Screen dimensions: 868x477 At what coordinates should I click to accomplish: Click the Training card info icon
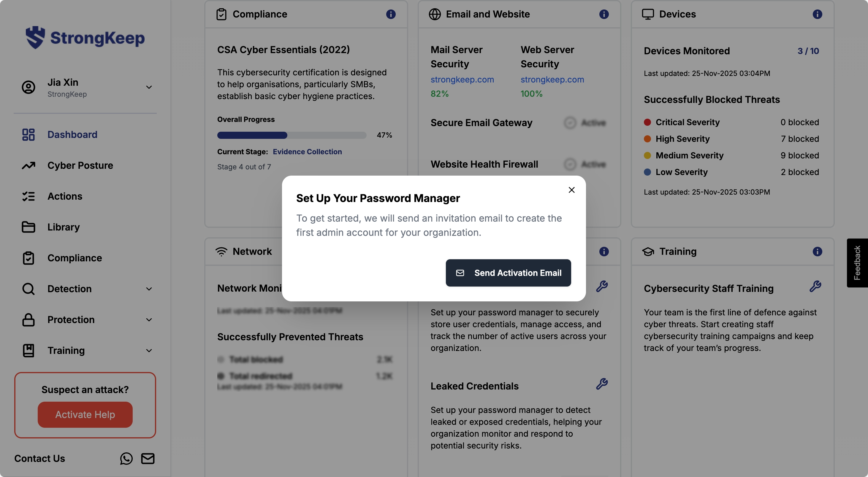click(817, 252)
